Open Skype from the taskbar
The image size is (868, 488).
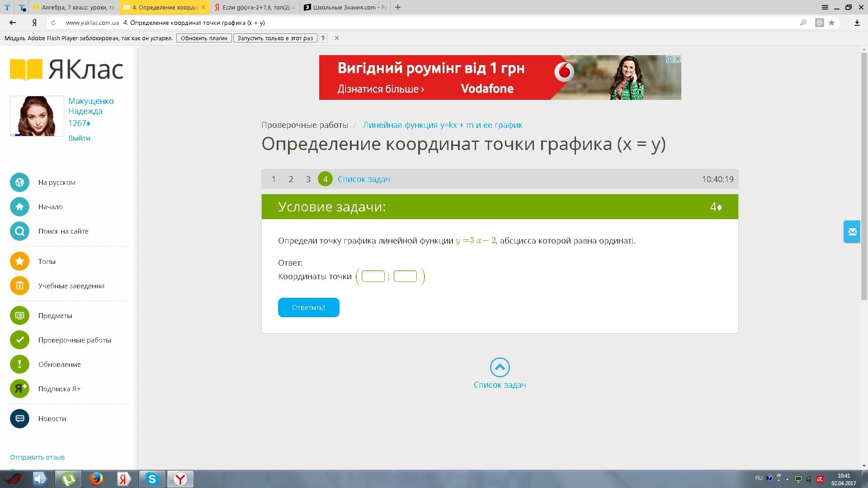coord(152,479)
